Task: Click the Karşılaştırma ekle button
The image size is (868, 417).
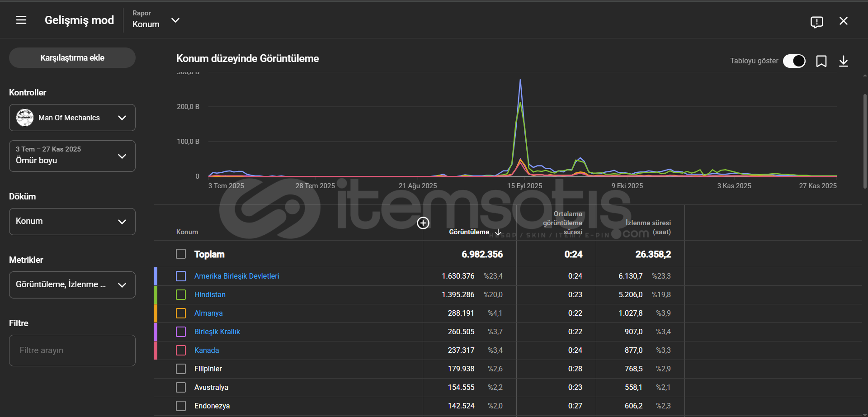Action: point(72,58)
